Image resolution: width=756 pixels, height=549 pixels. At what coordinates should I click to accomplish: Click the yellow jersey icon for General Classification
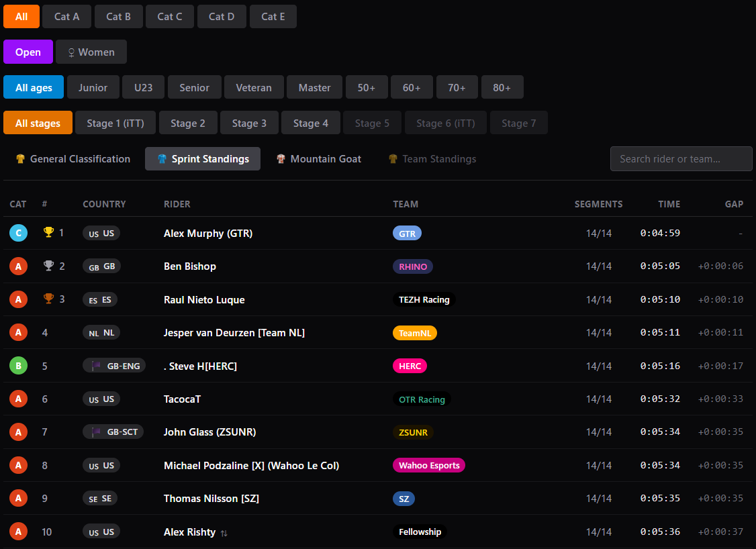[x=20, y=158]
